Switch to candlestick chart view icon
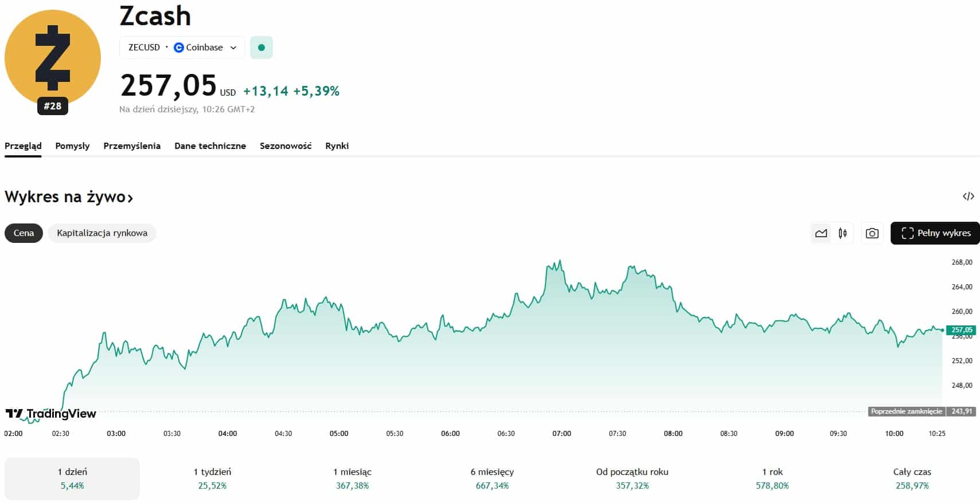980x503 pixels. [842, 233]
